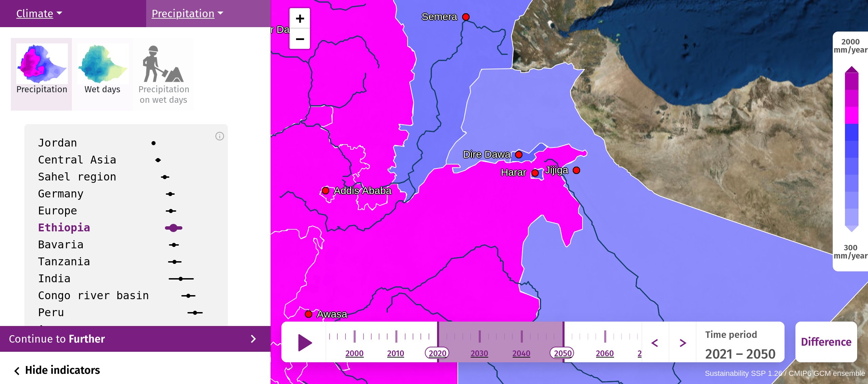Viewport: 868px width, 384px height.
Task: Select the 2020 timeline handle
Action: 437,353
